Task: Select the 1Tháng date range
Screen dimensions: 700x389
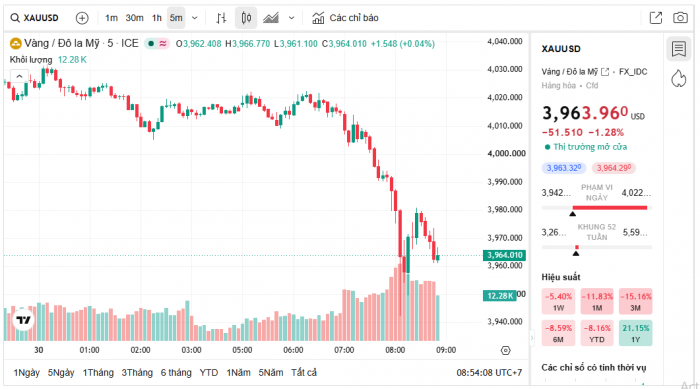Action: point(98,372)
